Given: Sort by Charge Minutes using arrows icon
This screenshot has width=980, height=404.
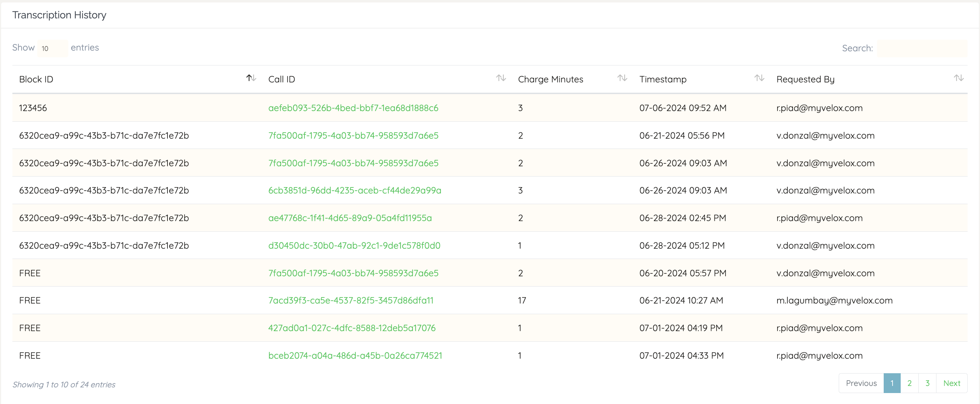Looking at the screenshot, I should coord(622,78).
